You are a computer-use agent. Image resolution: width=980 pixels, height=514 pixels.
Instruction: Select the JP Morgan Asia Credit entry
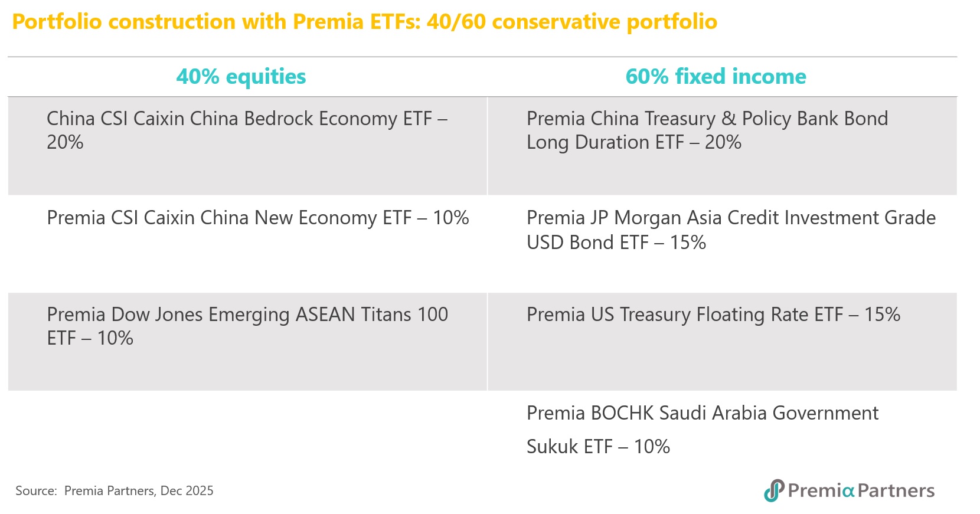[x=731, y=218]
